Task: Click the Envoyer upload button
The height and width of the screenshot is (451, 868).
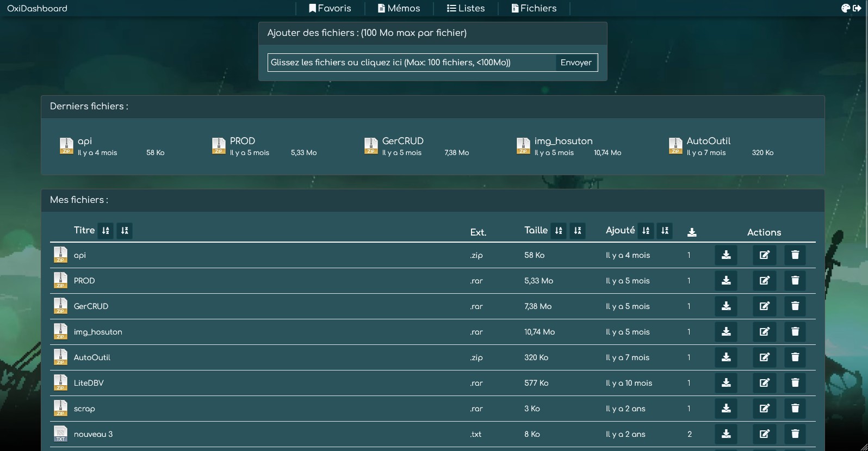Action: tap(576, 63)
